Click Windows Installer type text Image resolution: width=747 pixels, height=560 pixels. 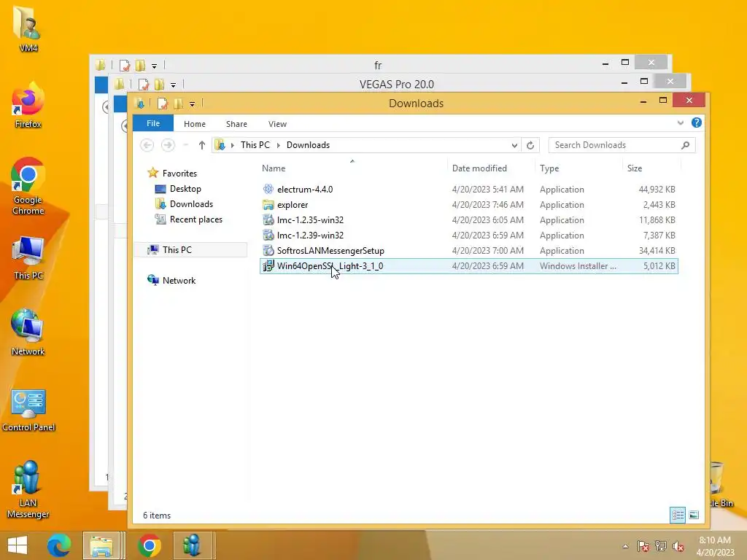pos(578,265)
